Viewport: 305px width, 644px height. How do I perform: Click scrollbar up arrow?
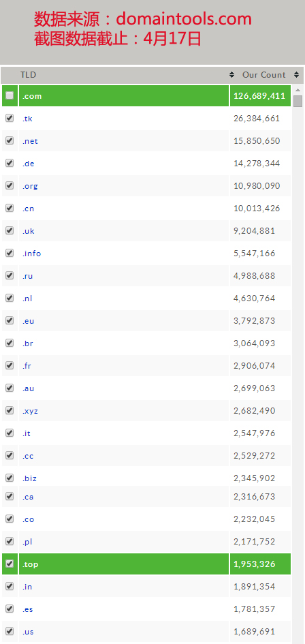point(298,90)
